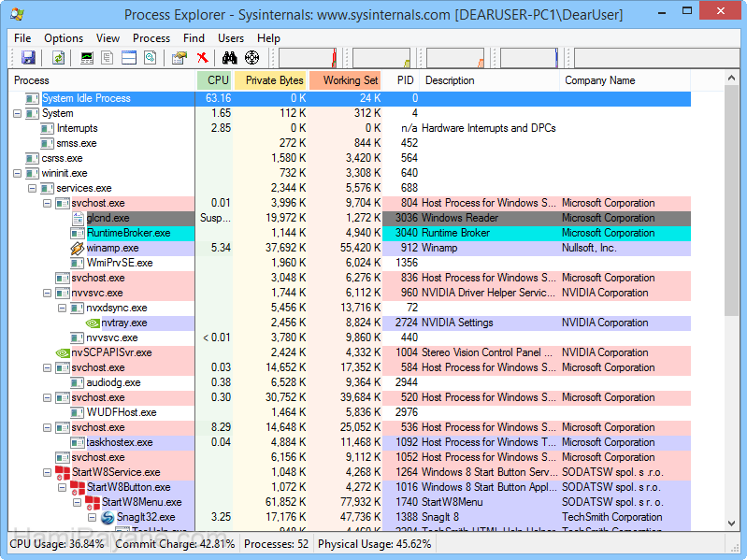Collapse the StartW8Service.exe tree node
This screenshot has height=560, width=747.
pyautogui.click(x=47, y=472)
